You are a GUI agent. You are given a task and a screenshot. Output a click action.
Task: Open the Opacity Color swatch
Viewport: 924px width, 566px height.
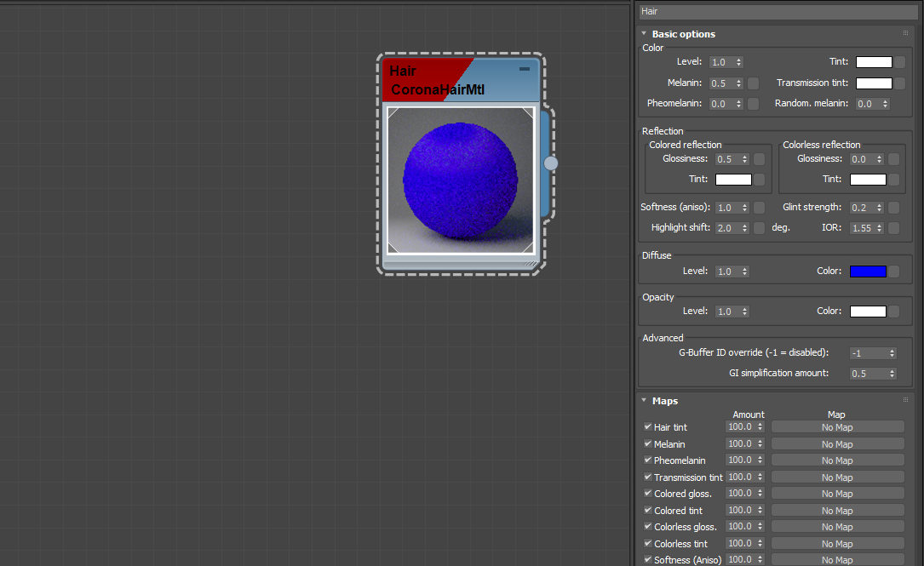tap(868, 311)
